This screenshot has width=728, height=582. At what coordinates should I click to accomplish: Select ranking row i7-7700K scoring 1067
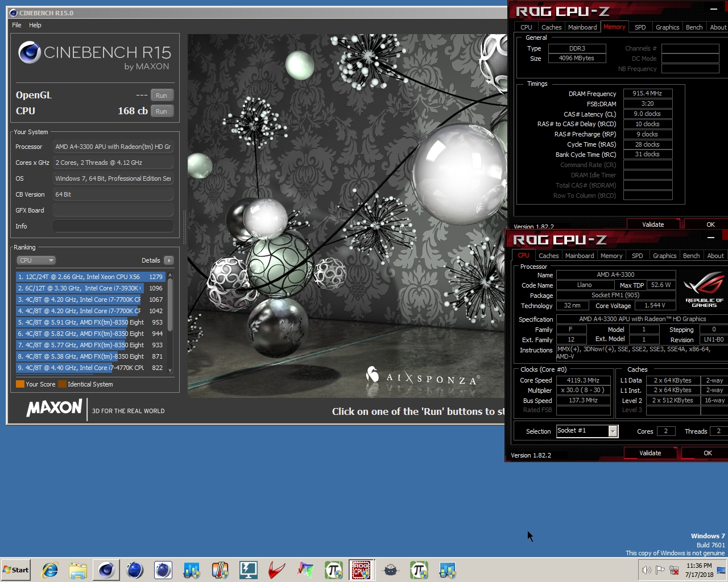click(x=91, y=300)
